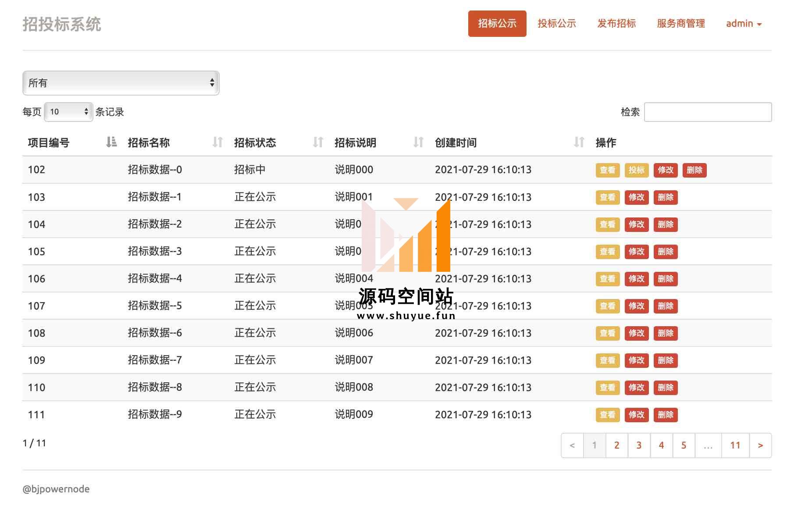Remove project 105 with 删除
The image size is (812, 520).
click(666, 252)
